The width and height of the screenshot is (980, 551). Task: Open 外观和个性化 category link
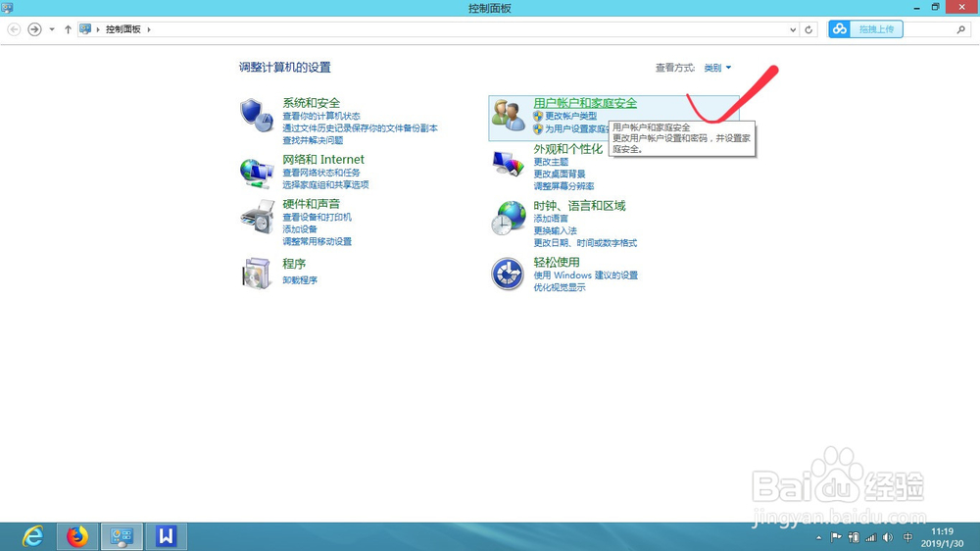click(x=568, y=149)
